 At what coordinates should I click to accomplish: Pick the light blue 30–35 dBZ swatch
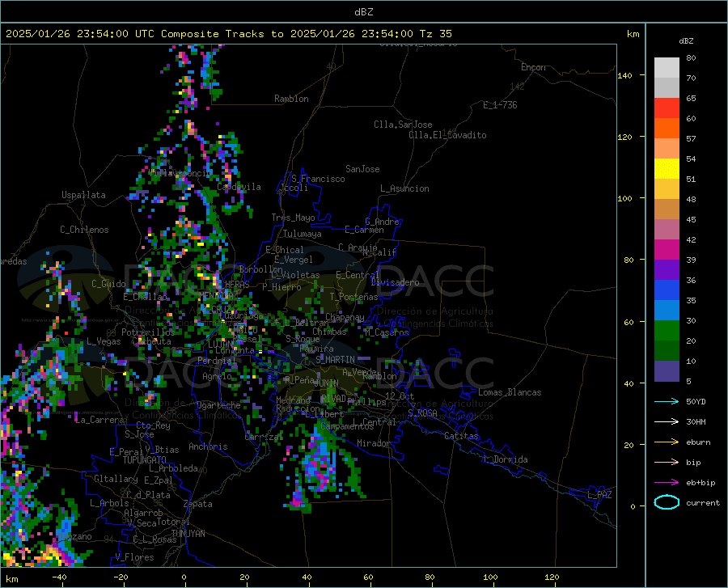(667, 311)
